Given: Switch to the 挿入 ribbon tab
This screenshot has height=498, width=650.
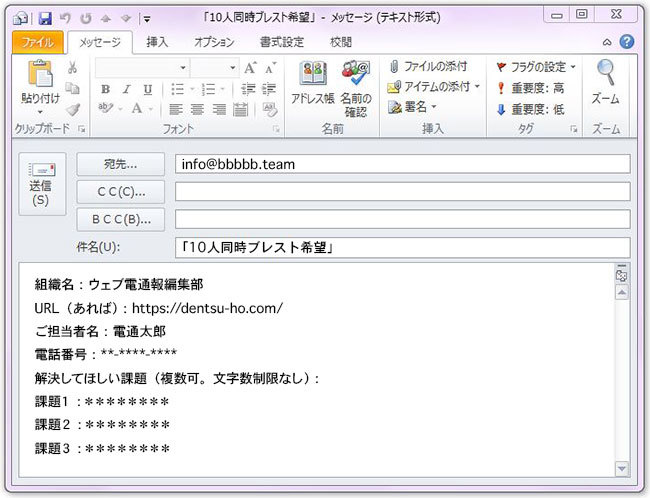Looking at the screenshot, I should coord(157,42).
